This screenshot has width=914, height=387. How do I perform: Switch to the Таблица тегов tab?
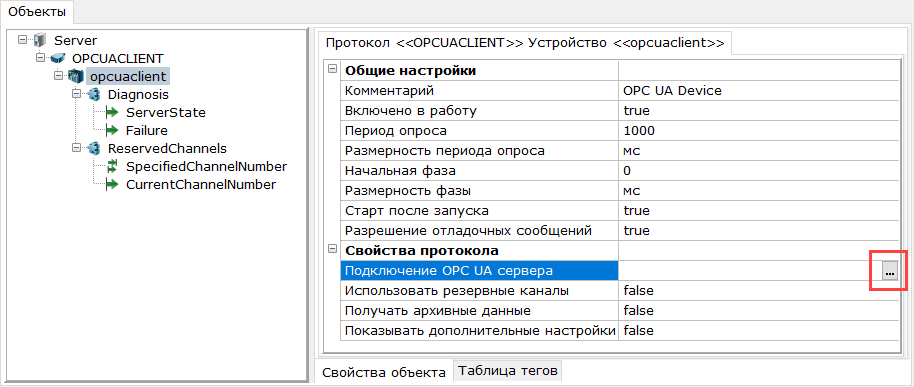point(507,370)
